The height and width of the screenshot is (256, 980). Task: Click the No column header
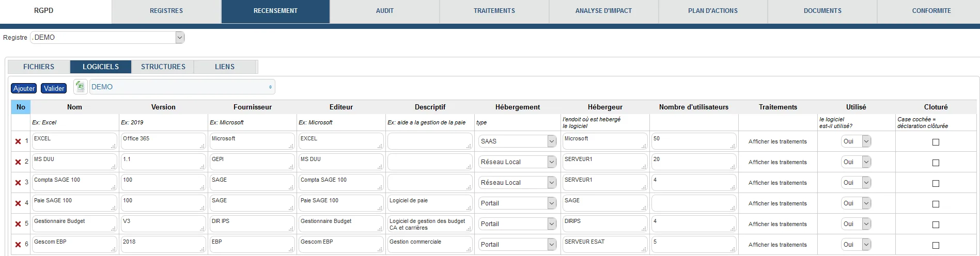point(21,107)
